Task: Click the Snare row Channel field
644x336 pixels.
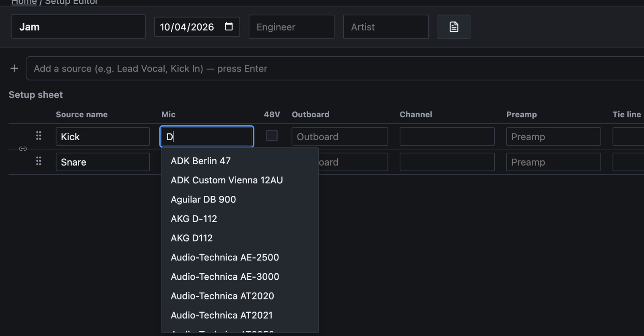Action: click(447, 162)
